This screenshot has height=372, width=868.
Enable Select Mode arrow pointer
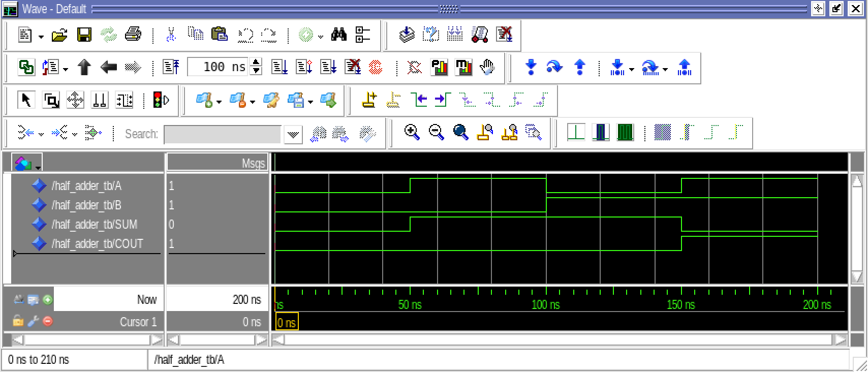[26, 100]
